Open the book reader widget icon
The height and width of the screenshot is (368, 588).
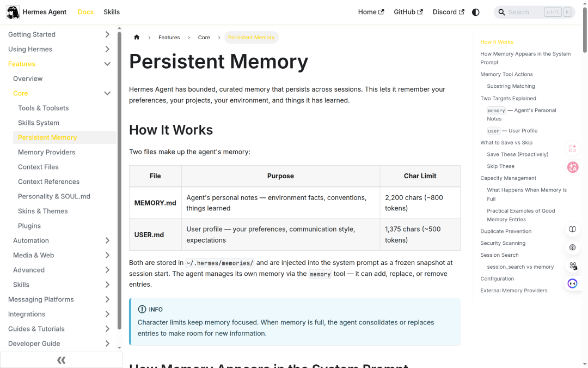pos(572,229)
